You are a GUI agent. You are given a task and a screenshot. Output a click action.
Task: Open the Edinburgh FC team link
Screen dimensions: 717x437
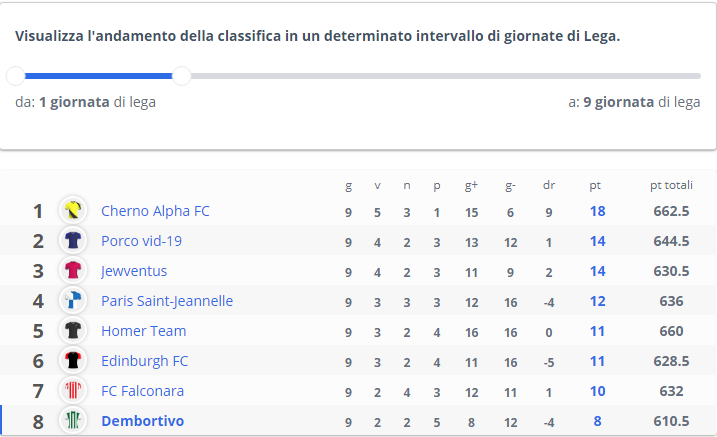[144, 361]
